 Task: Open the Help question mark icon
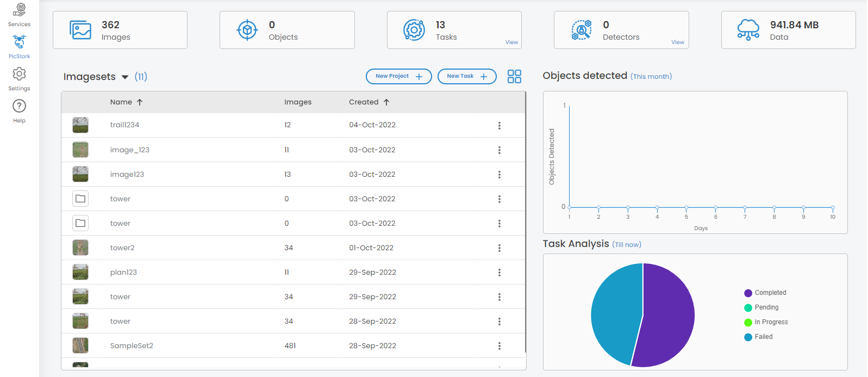click(x=20, y=106)
